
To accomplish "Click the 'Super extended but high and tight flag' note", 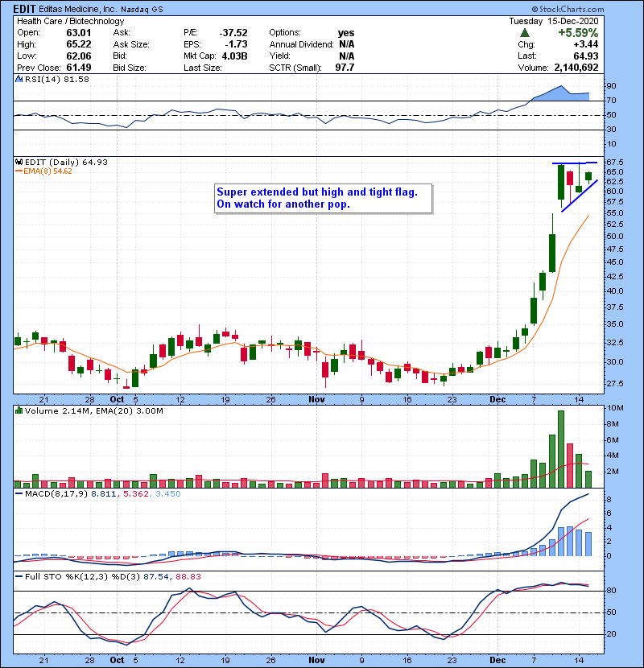I will pos(324,198).
